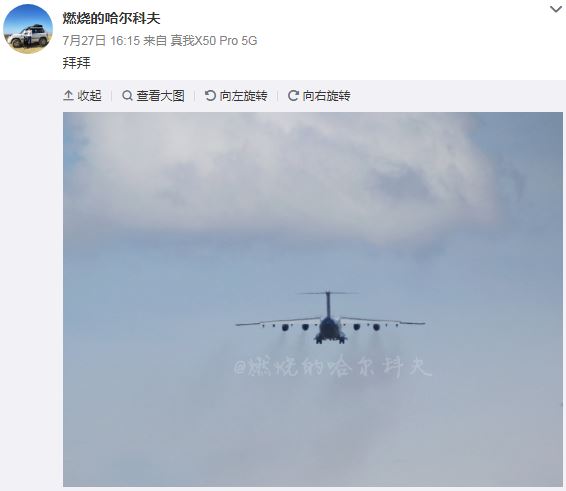
Task: Collapse the image via 收起 text
Action: [89, 96]
